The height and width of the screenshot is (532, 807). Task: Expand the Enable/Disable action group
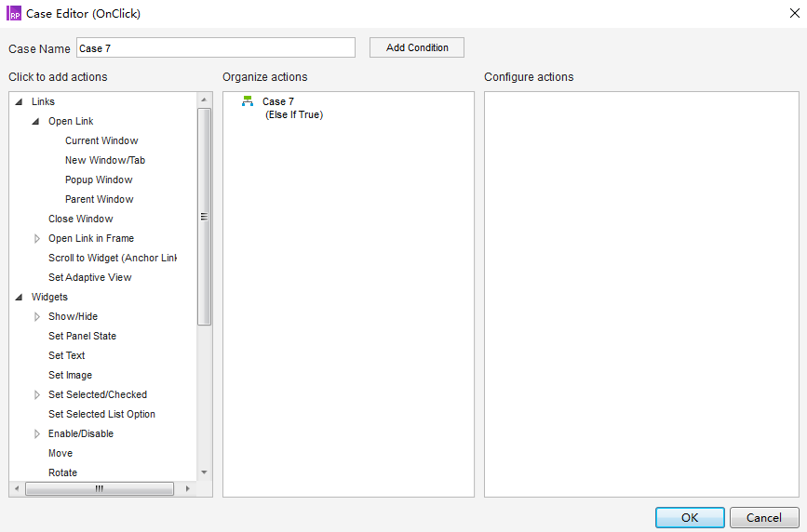click(36, 434)
